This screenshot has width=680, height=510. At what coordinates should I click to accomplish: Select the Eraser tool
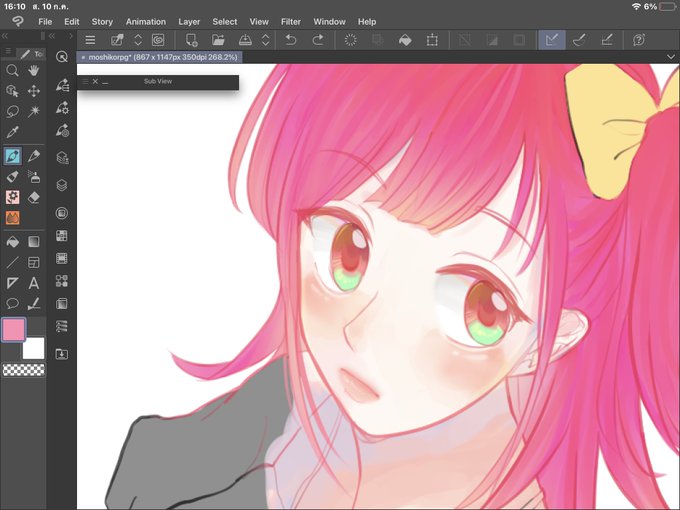34,197
